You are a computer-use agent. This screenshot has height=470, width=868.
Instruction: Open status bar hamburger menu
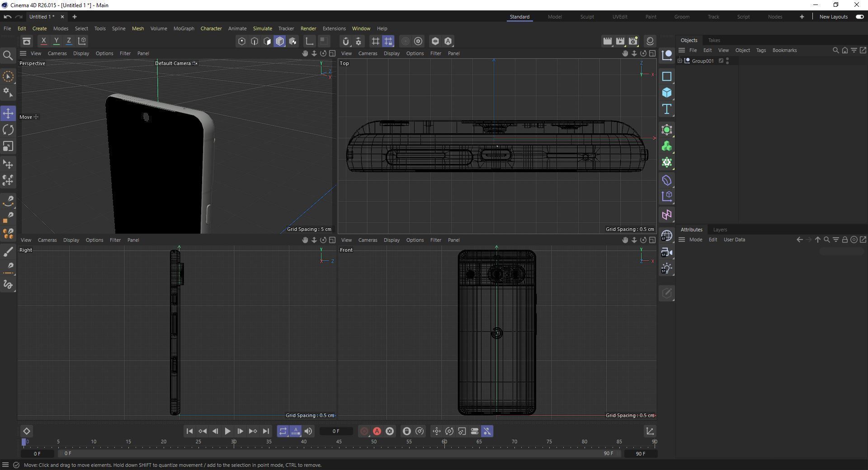tap(5, 465)
